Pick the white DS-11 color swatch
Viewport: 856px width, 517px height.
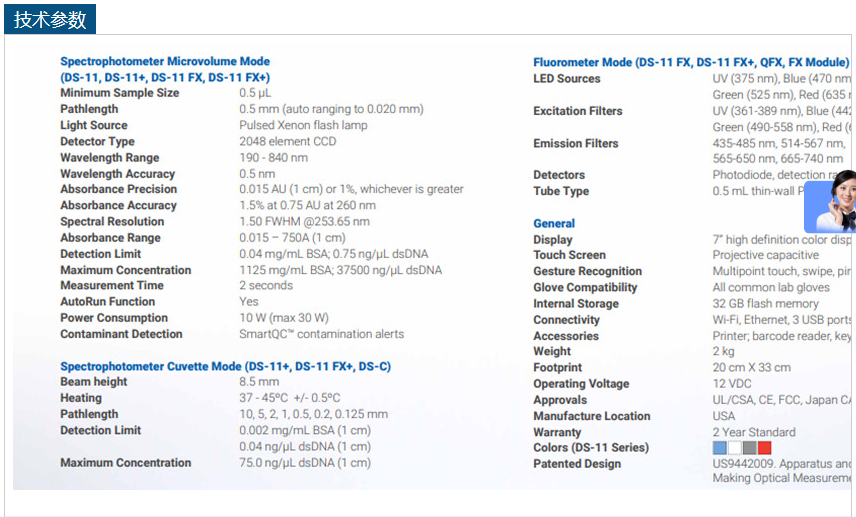[x=735, y=448]
